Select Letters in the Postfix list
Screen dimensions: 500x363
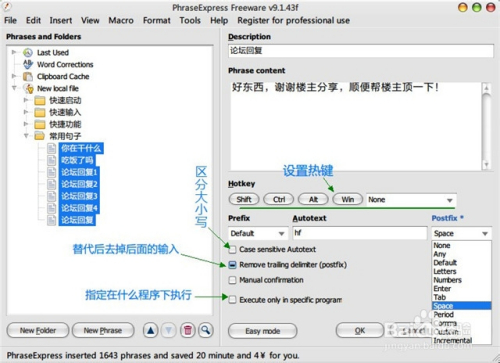(461, 271)
